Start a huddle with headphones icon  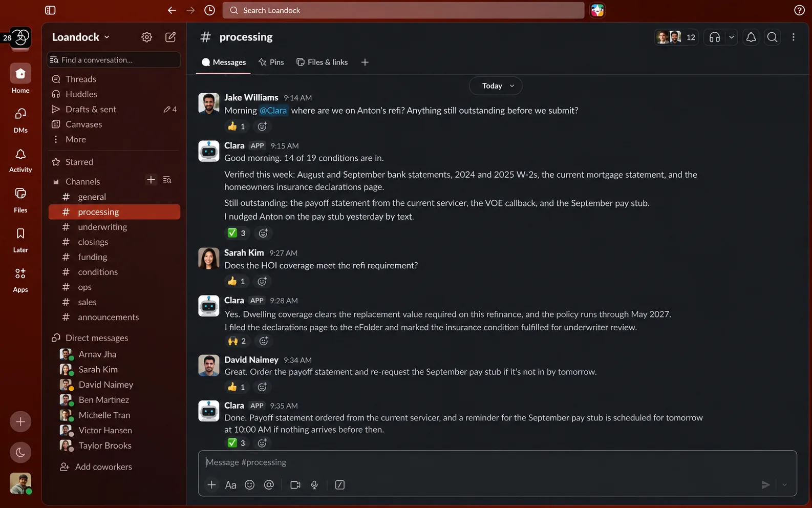point(715,37)
